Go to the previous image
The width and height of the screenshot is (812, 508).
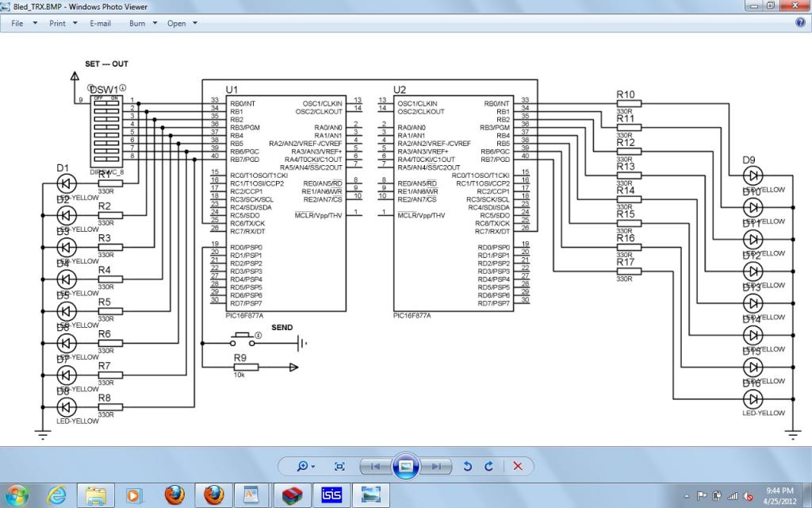tap(376, 466)
